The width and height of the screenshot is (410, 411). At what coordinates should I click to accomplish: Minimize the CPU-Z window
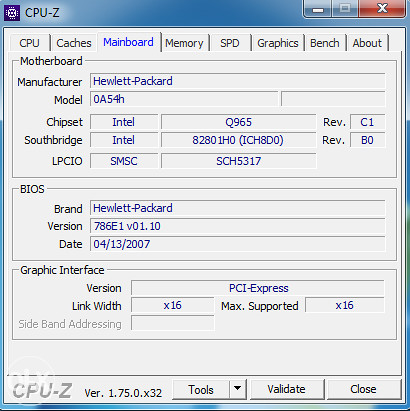click(317, 9)
